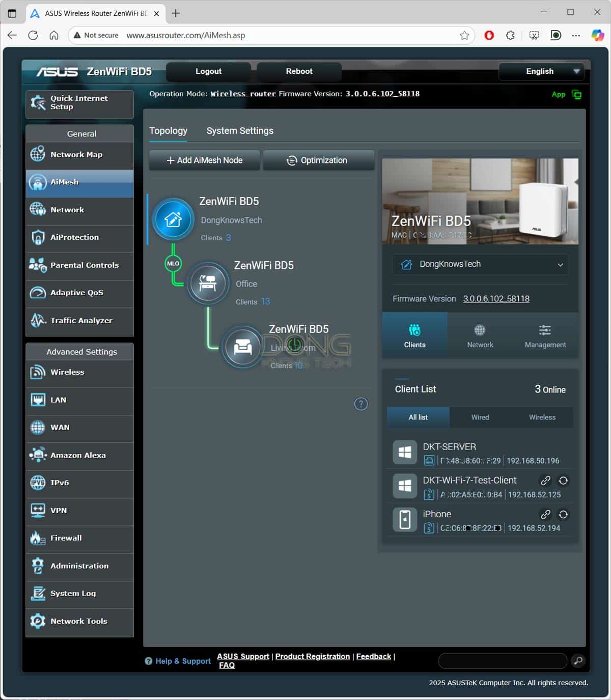Open Adaptive QoS page

click(79, 293)
